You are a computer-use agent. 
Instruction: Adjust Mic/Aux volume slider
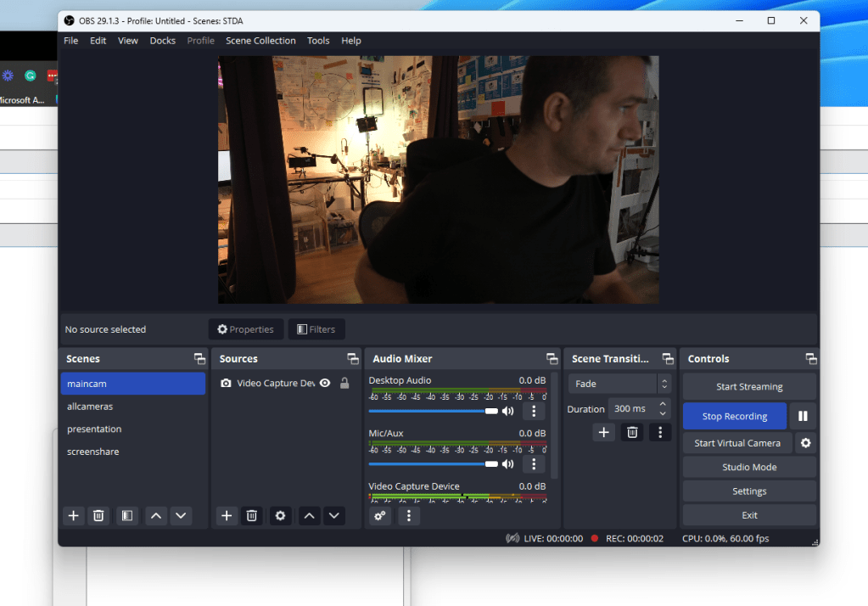click(x=433, y=464)
